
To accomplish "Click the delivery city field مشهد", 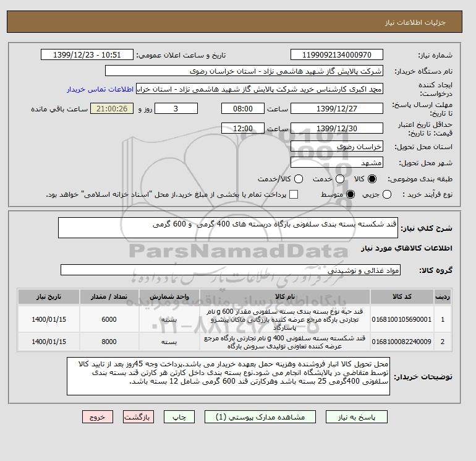I will (x=337, y=163).
